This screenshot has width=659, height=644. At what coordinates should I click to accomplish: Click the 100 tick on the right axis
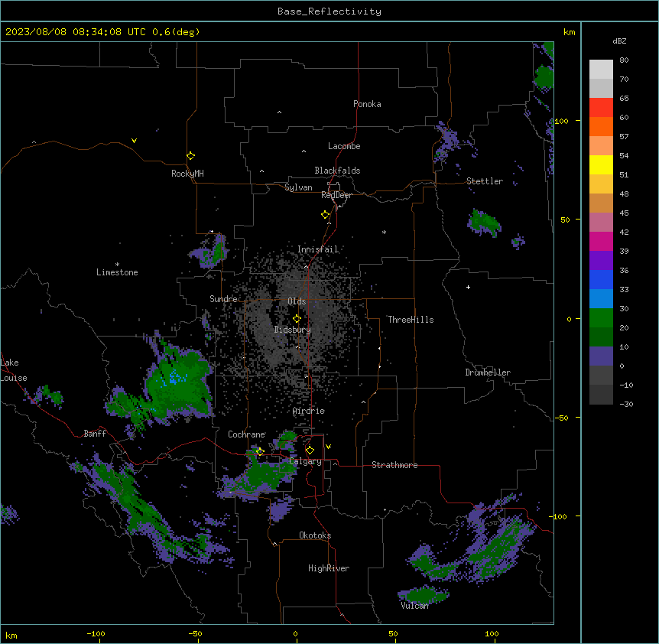click(x=561, y=121)
